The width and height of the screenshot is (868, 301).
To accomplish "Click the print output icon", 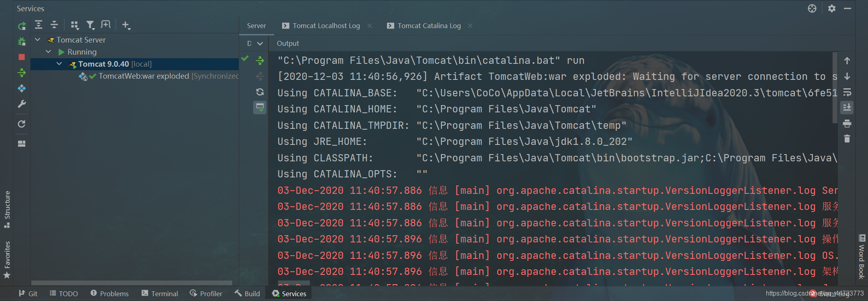I will pos(847,123).
